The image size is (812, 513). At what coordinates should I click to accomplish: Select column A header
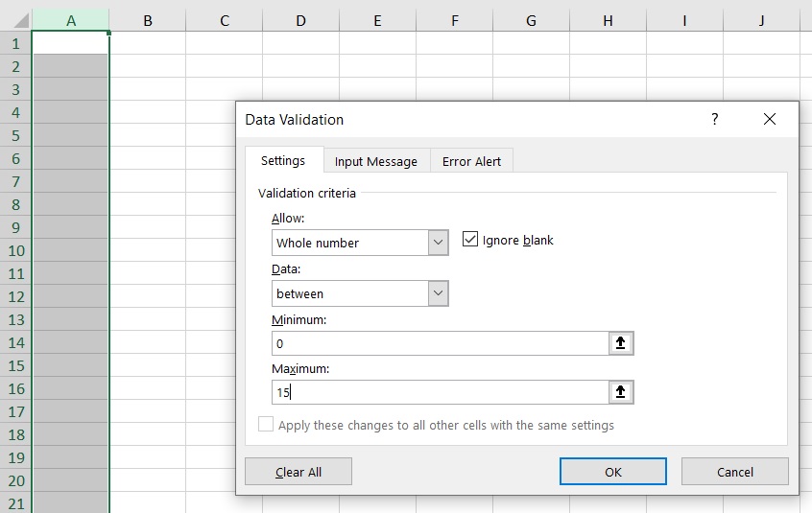click(x=71, y=20)
